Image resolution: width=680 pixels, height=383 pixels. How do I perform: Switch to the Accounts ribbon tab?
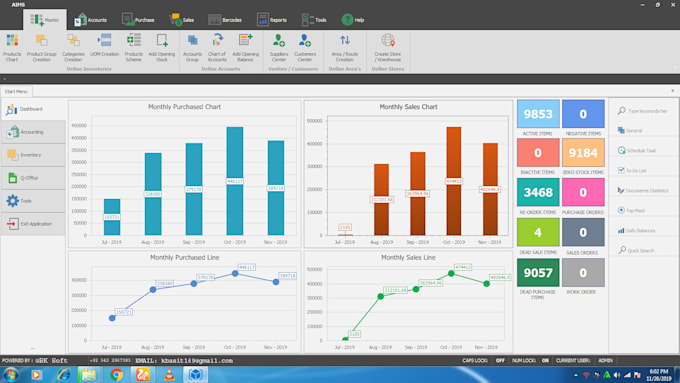90,20
